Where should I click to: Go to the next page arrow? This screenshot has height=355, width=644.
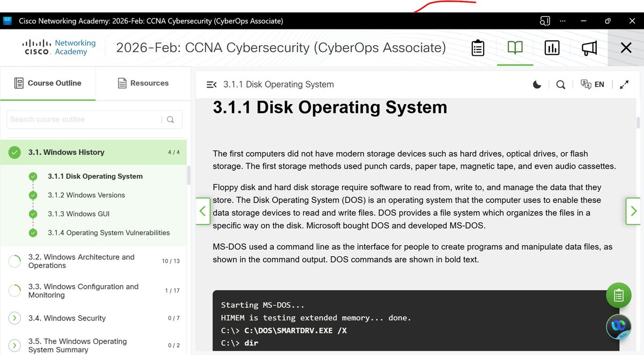coord(634,211)
